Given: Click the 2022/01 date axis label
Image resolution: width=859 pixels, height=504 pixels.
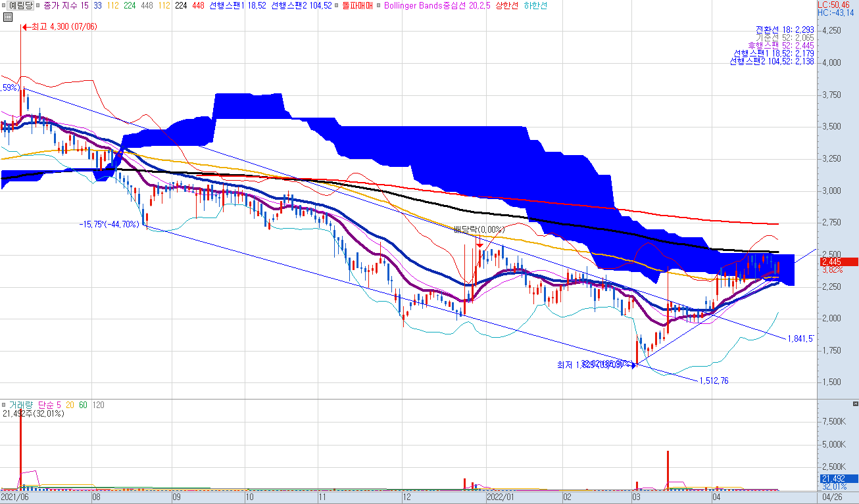Looking at the screenshot, I should (500, 498).
